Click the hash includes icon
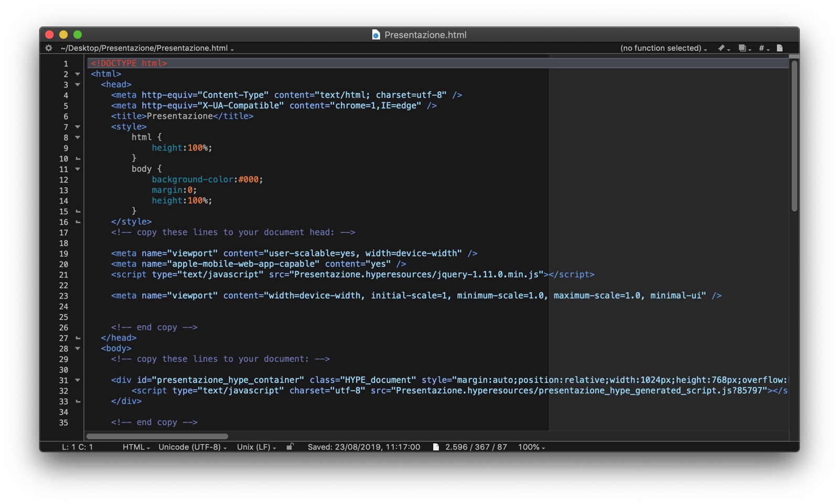The height and width of the screenshot is (504, 839). click(x=762, y=48)
